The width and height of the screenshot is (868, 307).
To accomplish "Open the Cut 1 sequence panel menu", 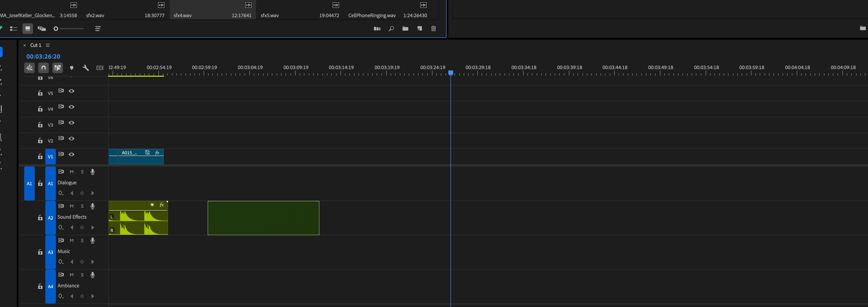I will [48, 45].
